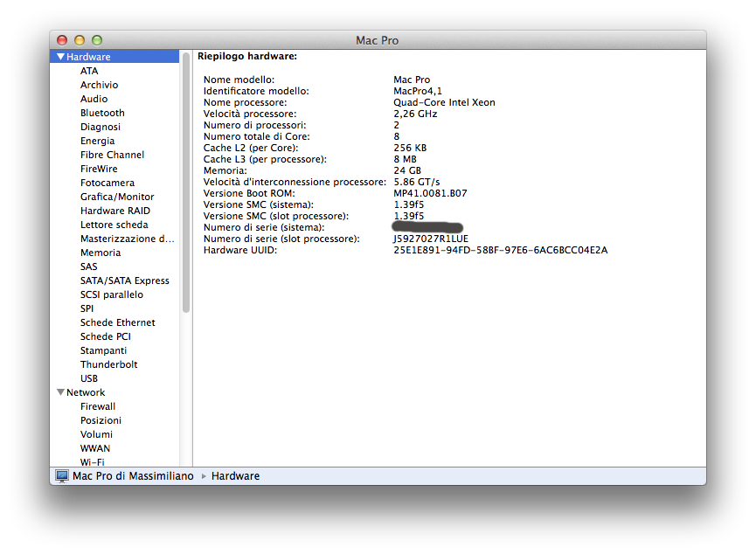Select Archivio in the sidebar
Screen dimensions: 756x554
tap(99, 85)
